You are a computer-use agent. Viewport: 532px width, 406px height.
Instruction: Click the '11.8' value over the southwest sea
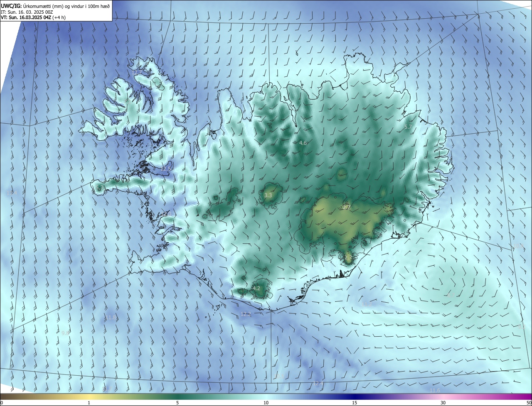[x=111, y=318]
